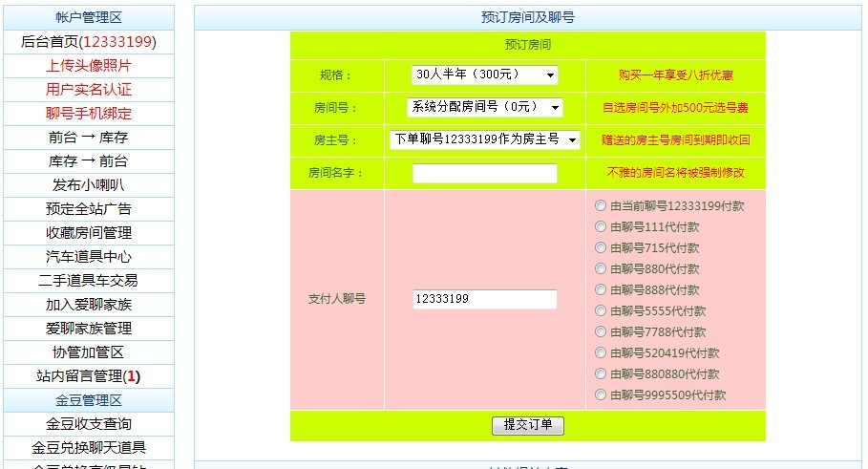Screen dimensions: 868x469
Task: Open 收藏房间管理 in sidebar
Action: 88,233
